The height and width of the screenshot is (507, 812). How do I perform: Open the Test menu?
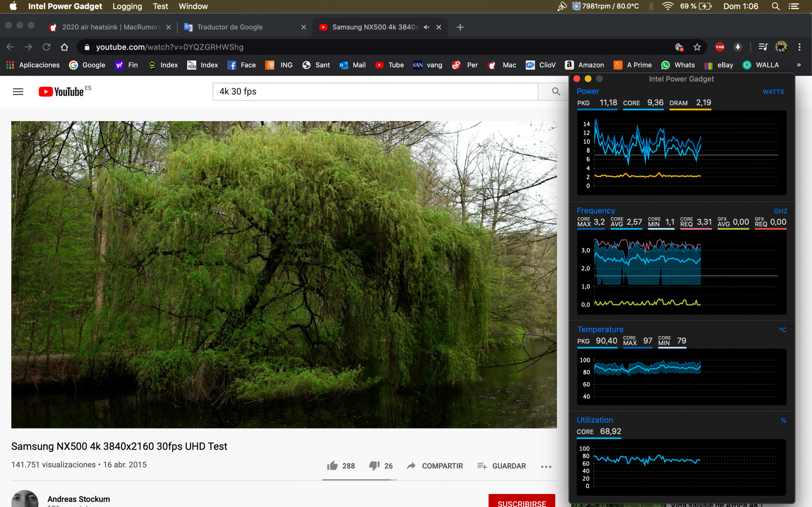point(160,6)
